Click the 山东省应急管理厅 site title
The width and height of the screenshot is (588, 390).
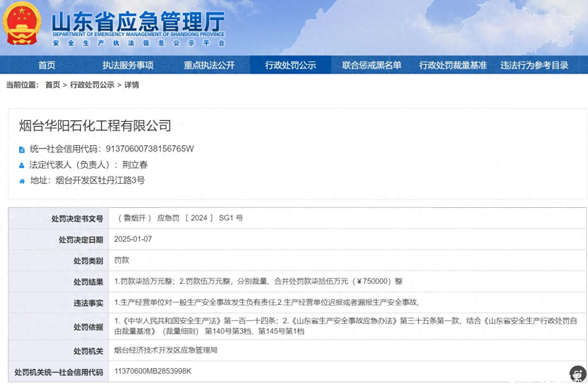click(138, 21)
